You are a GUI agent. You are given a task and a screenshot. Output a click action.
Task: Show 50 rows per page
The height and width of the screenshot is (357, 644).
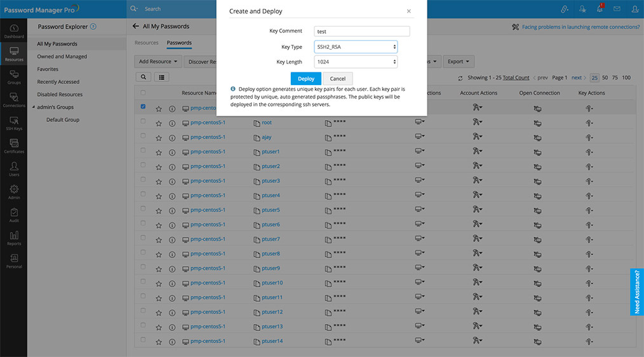click(x=605, y=77)
